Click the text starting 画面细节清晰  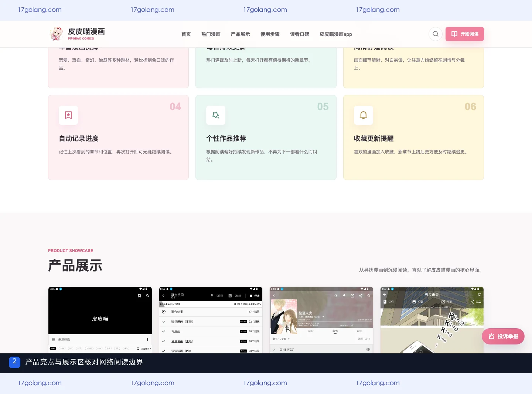409,64
